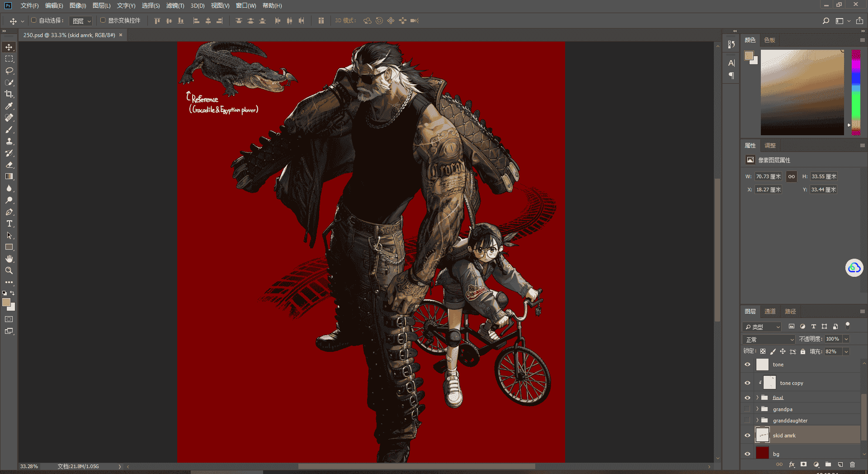The height and width of the screenshot is (474, 868).
Task: Select the Brush tool
Action: pyautogui.click(x=9, y=129)
